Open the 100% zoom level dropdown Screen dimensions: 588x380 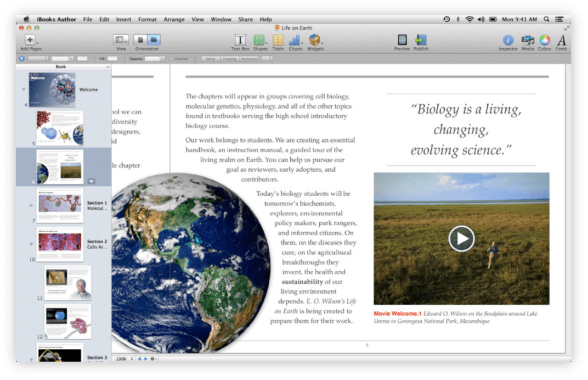tap(123, 359)
